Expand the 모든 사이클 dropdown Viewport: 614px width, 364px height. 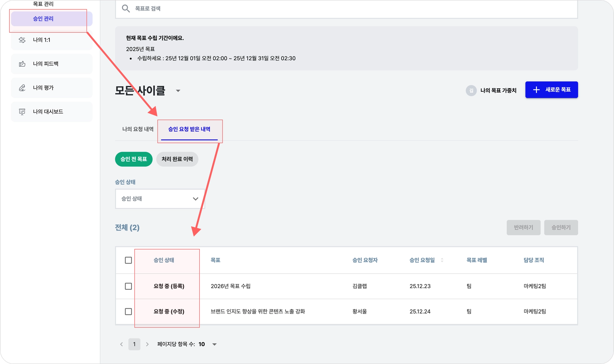tap(178, 91)
